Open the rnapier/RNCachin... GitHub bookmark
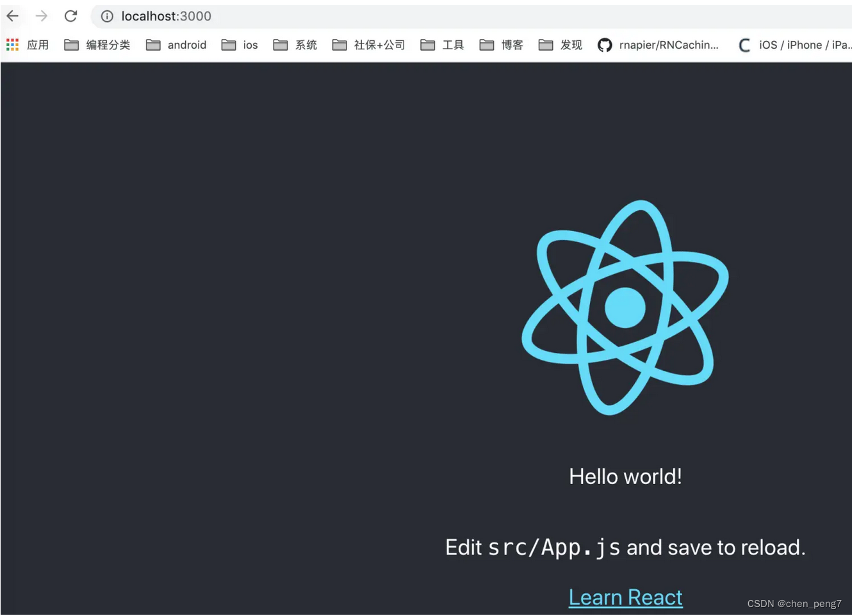Viewport: 852px width, 616px height. [x=658, y=45]
